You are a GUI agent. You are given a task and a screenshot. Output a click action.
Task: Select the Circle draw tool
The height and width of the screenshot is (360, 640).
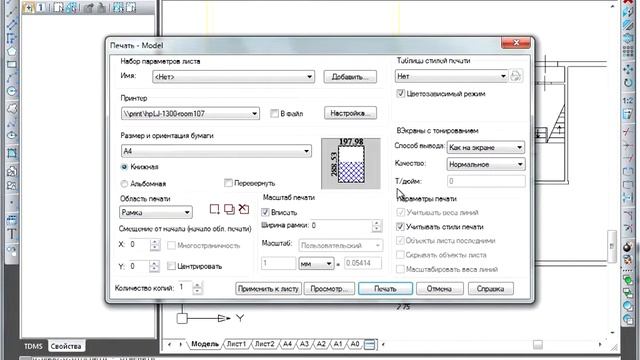(x=11, y=91)
